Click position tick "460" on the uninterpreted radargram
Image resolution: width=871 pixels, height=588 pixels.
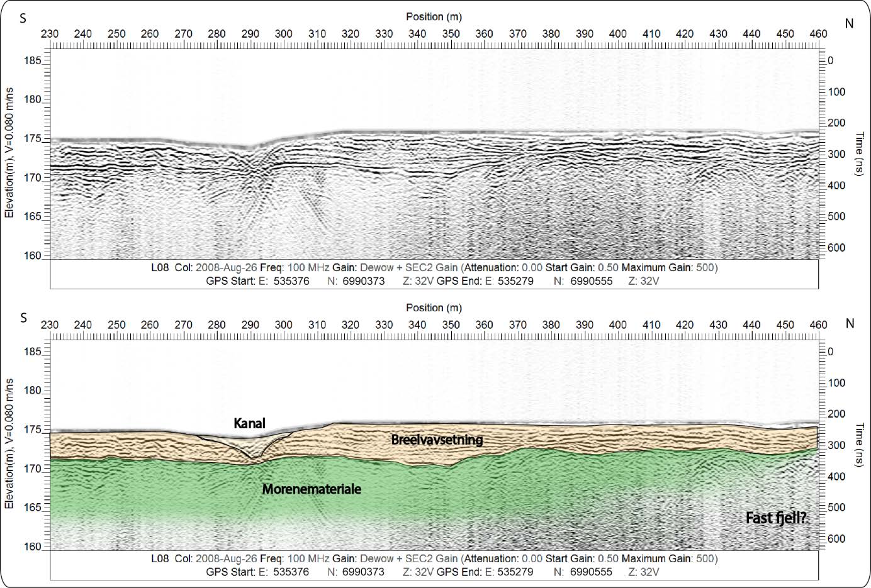point(818,34)
